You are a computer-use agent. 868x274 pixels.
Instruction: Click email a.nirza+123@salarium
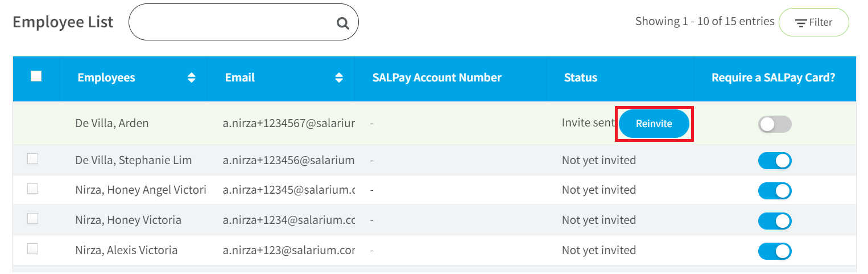[289, 250]
